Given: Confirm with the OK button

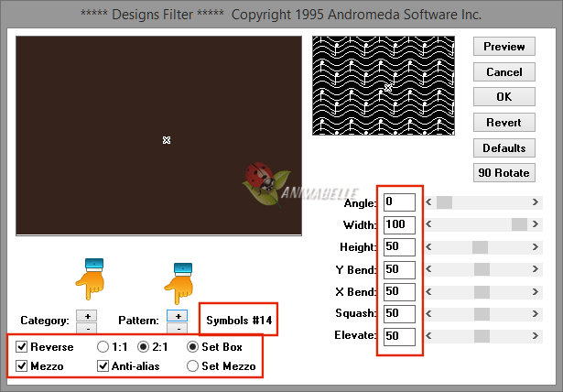Looking at the screenshot, I should coord(504,97).
